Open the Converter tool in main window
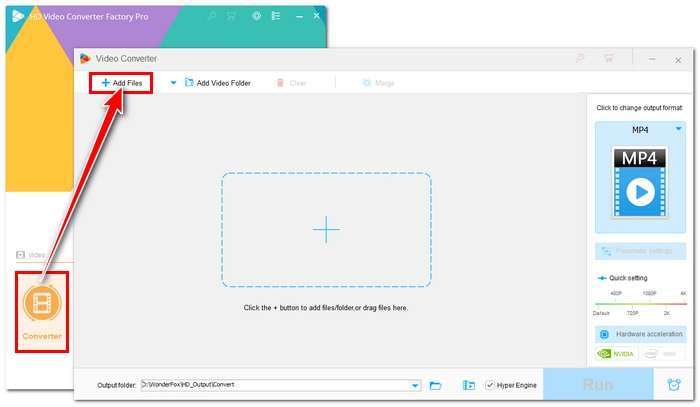 click(x=42, y=312)
